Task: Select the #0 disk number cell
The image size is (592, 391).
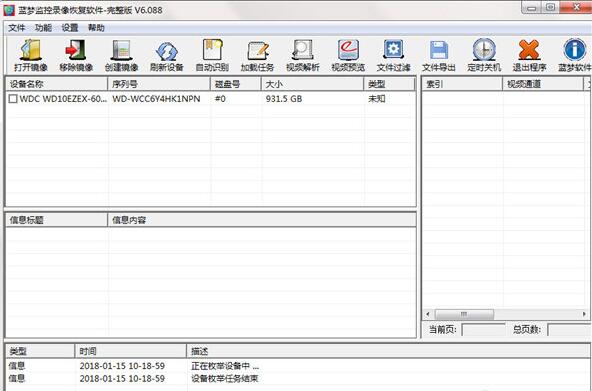Action: (x=220, y=99)
